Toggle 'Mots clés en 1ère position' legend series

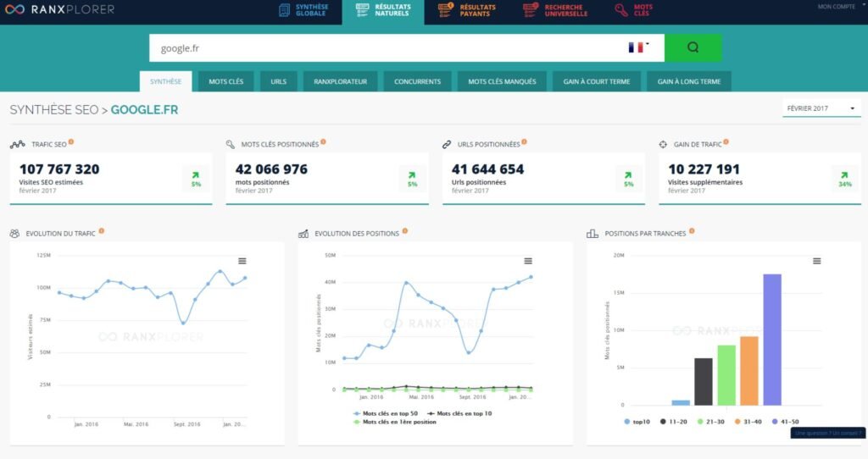coord(395,422)
